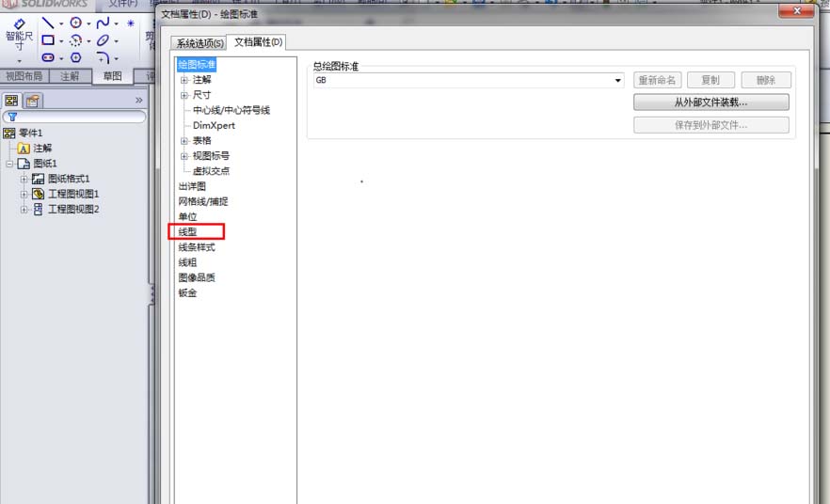830x504 pixels.
Task: Select the Polygon sketch tool
Action: [75, 57]
